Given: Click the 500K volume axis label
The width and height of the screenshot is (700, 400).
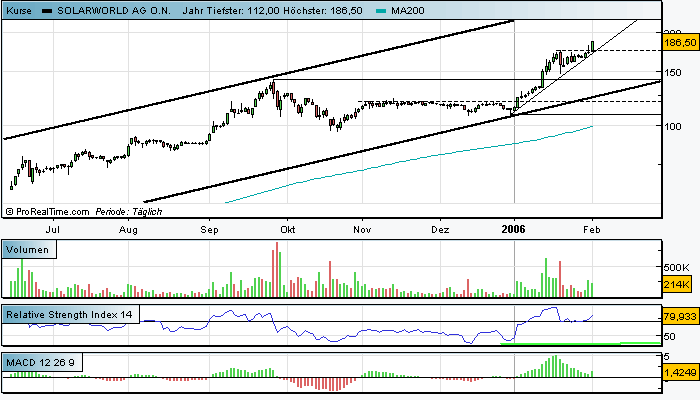Looking at the screenshot, I should tap(676, 267).
